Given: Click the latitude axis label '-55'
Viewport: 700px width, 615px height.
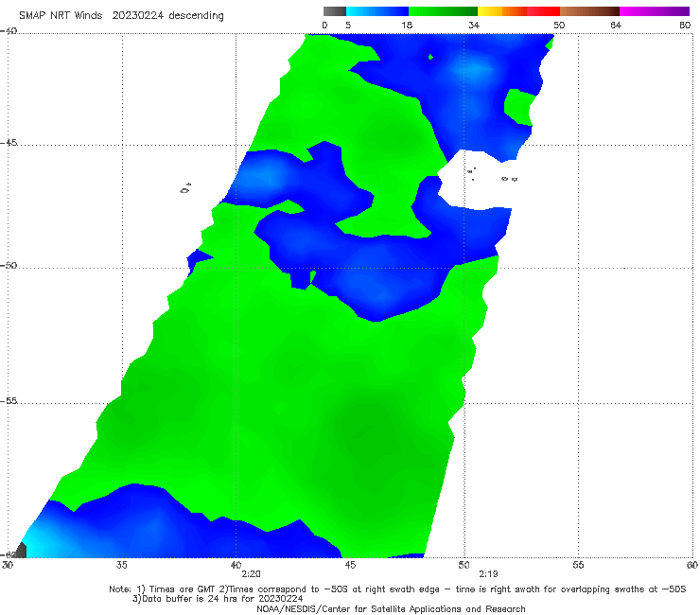Looking at the screenshot, I should pyautogui.click(x=9, y=401).
